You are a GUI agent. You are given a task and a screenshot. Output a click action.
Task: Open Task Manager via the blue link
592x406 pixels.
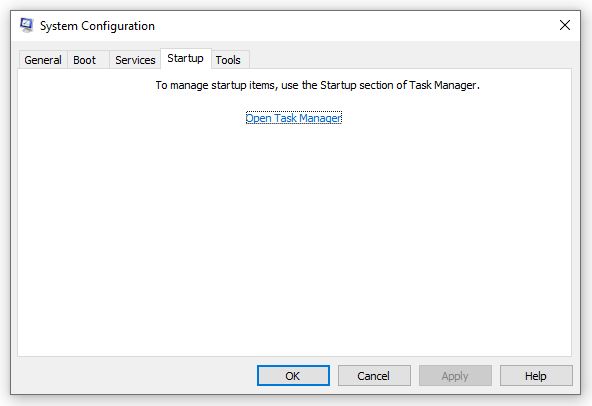pos(293,118)
